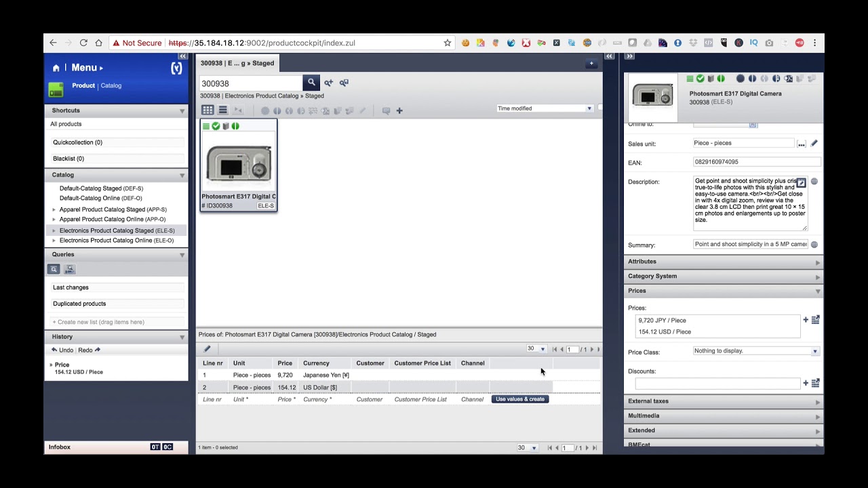Screen dimensions: 868x488
Task: Undo the last change in History
Action: 62,350
